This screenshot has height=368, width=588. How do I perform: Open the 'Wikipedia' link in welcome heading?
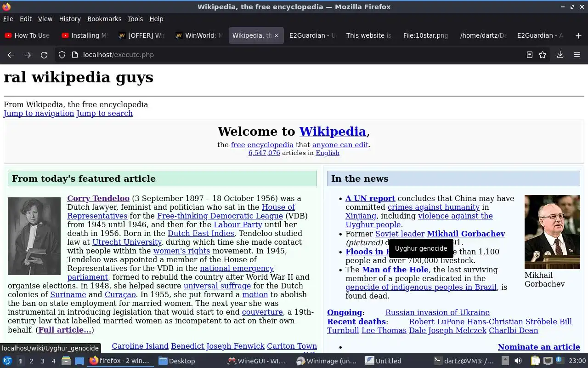pyautogui.click(x=333, y=131)
